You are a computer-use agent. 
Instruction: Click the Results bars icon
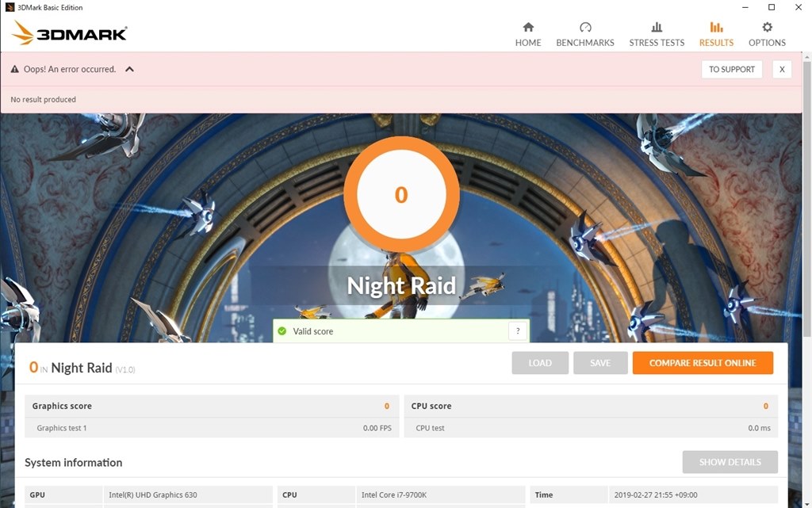pyautogui.click(x=716, y=27)
